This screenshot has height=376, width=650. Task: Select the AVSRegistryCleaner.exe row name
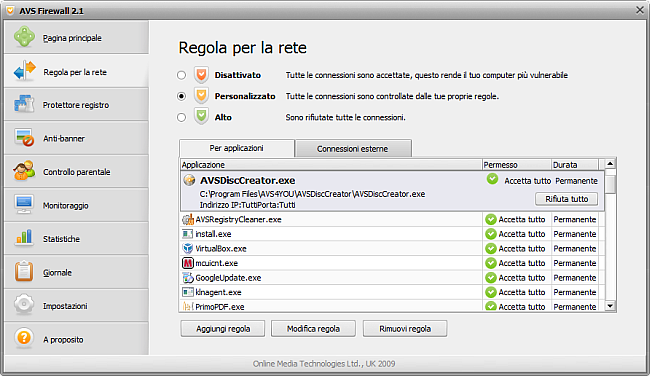point(238,219)
